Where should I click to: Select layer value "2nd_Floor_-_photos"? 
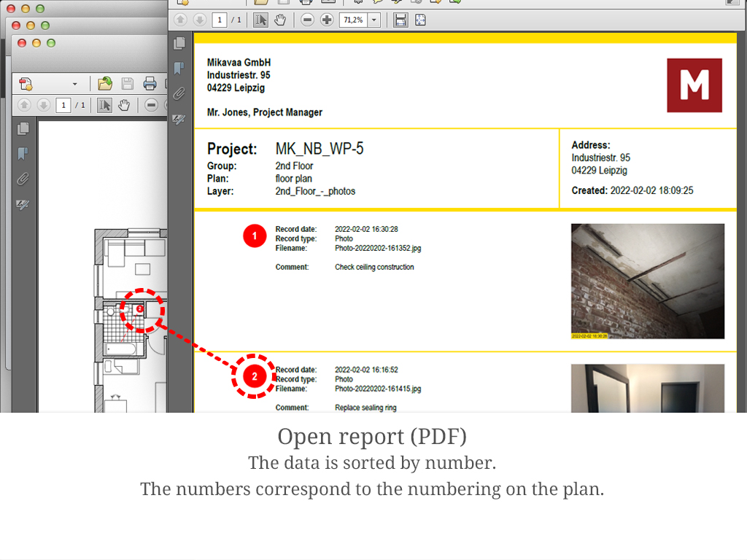[x=315, y=191]
